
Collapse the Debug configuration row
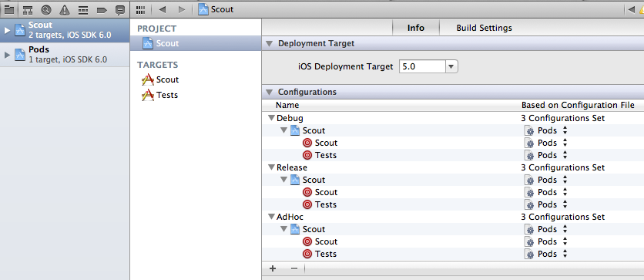click(x=271, y=119)
